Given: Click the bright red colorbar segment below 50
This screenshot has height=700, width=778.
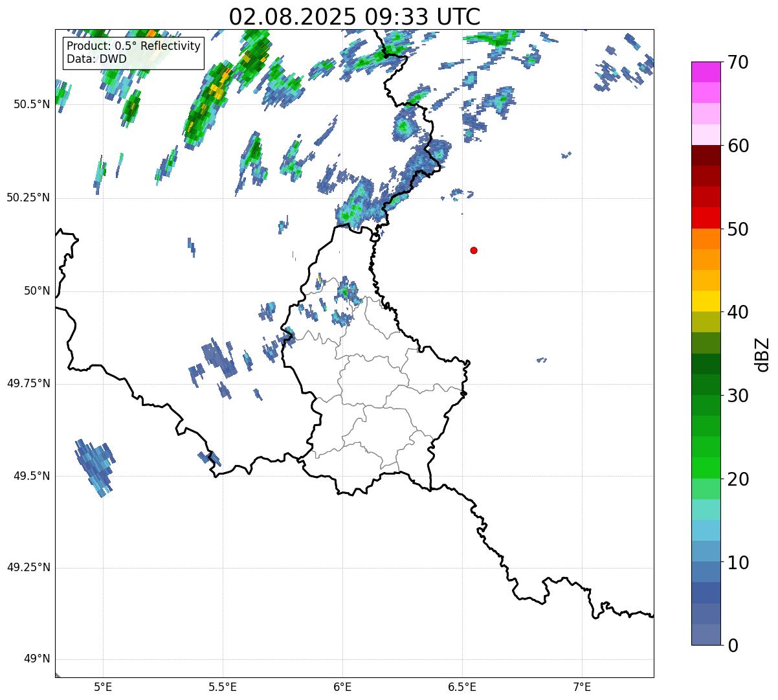Looking at the screenshot, I should pos(706,218).
